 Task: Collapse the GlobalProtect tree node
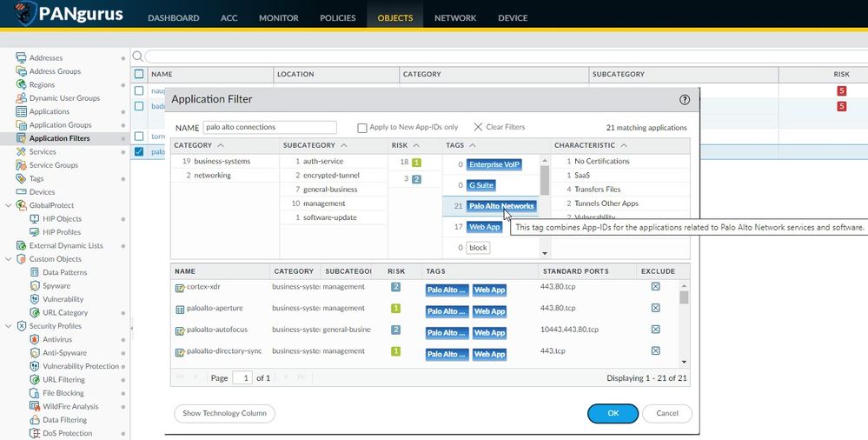(10, 205)
